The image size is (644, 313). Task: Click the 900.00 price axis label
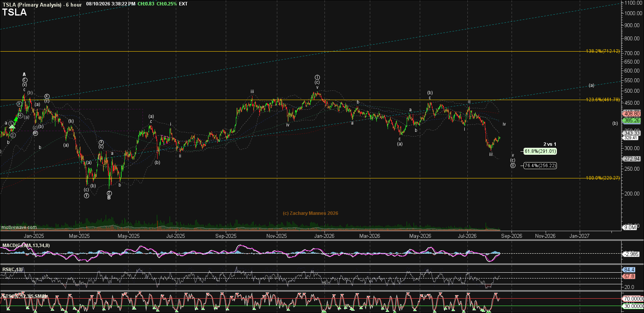click(x=632, y=25)
